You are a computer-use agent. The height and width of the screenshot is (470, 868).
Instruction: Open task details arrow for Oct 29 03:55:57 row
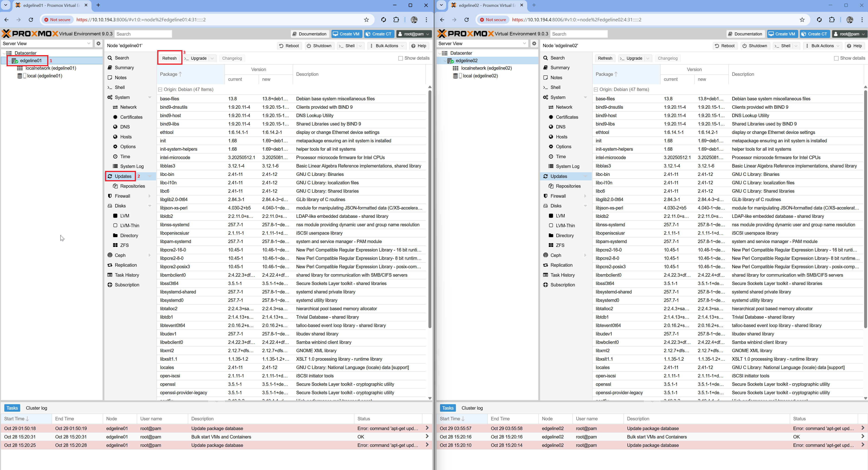coord(863,428)
